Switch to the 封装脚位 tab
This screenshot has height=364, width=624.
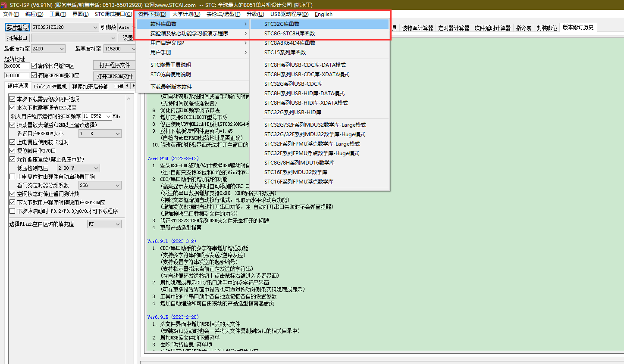pos(547,28)
